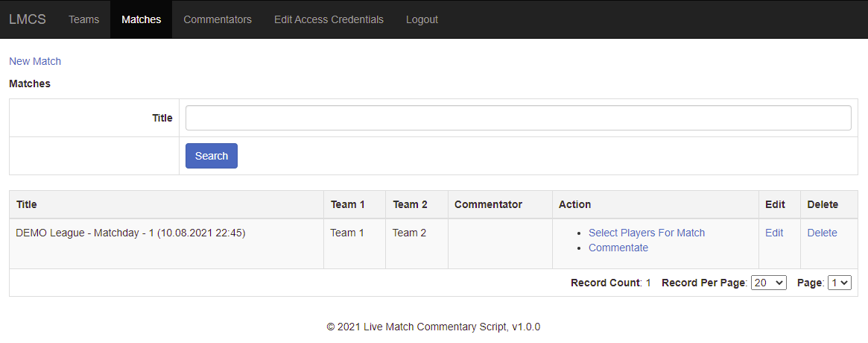The width and height of the screenshot is (868, 343).
Task: Click the Title column header
Action: pyautogui.click(x=27, y=204)
